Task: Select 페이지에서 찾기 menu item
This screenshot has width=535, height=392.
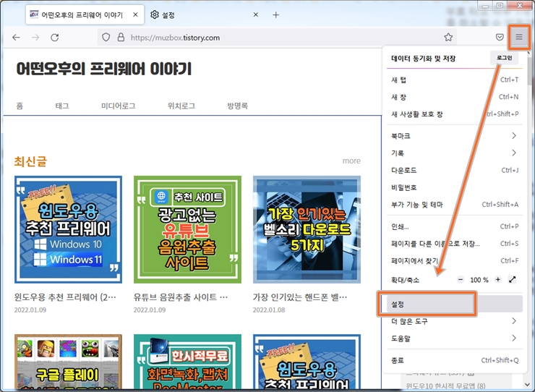Action: (x=455, y=260)
